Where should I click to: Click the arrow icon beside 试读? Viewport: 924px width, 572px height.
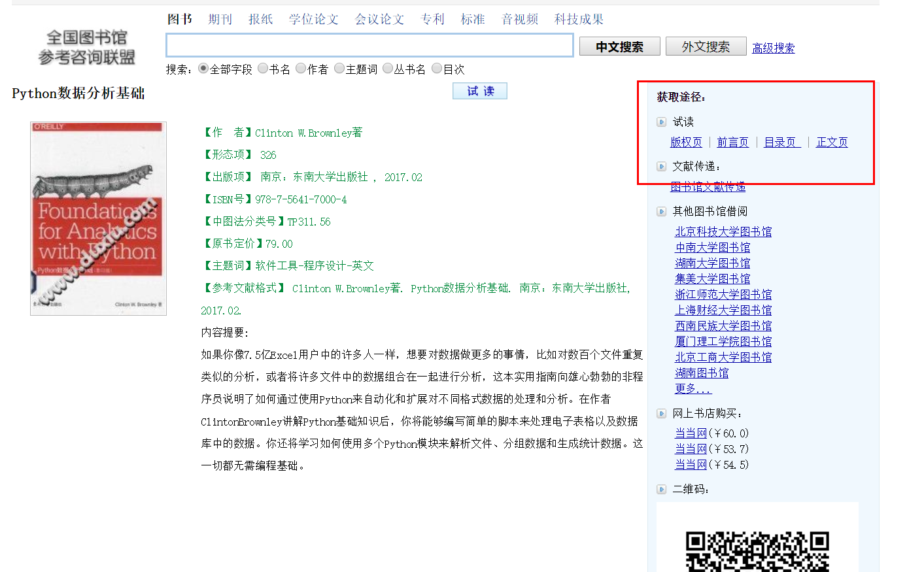[661, 122]
